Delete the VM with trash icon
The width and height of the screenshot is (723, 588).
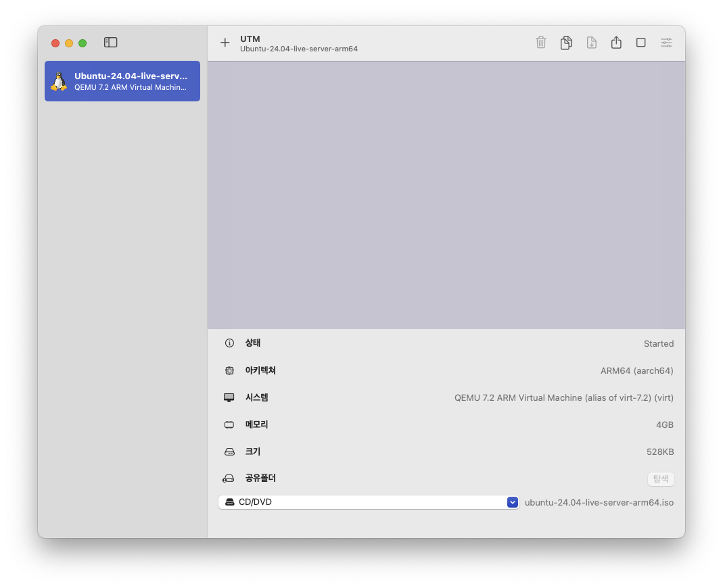[541, 43]
